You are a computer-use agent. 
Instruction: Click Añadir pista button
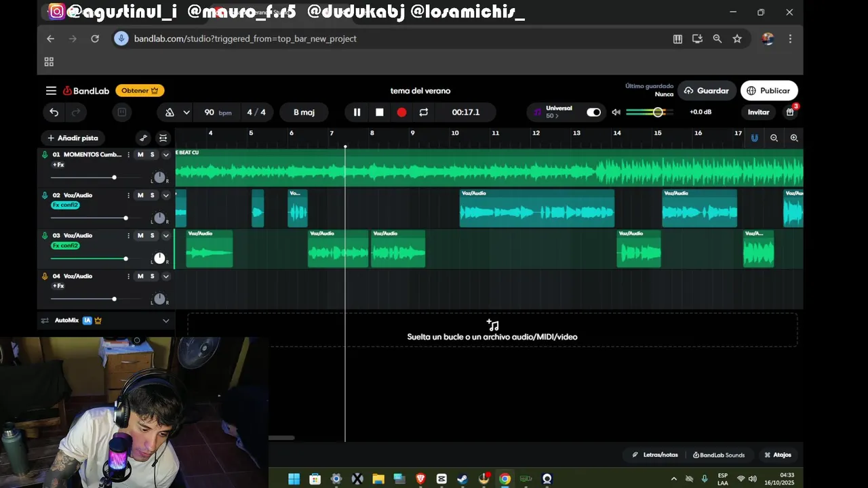click(x=73, y=138)
